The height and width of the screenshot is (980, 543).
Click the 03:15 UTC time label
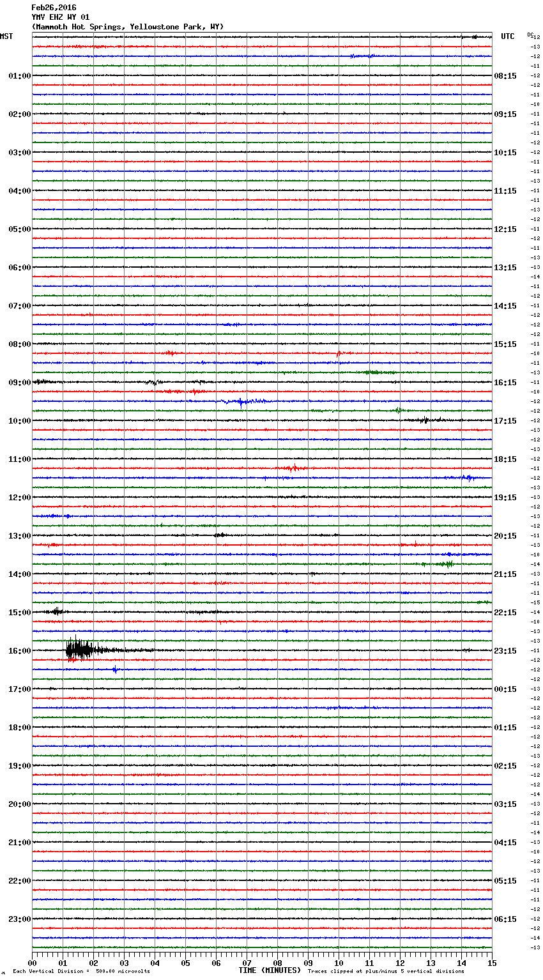click(505, 804)
